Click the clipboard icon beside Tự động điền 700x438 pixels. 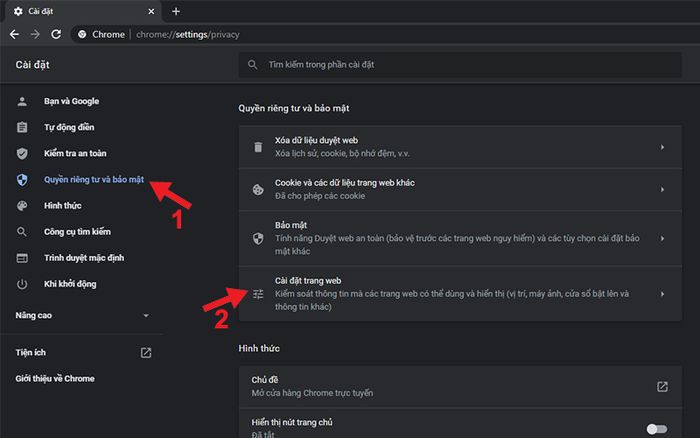[x=22, y=127]
